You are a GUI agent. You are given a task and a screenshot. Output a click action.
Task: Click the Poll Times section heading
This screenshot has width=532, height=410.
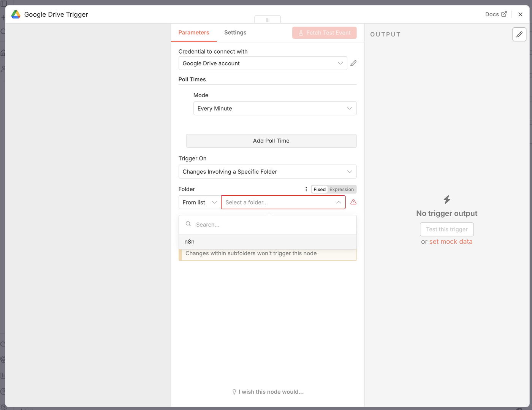click(192, 79)
